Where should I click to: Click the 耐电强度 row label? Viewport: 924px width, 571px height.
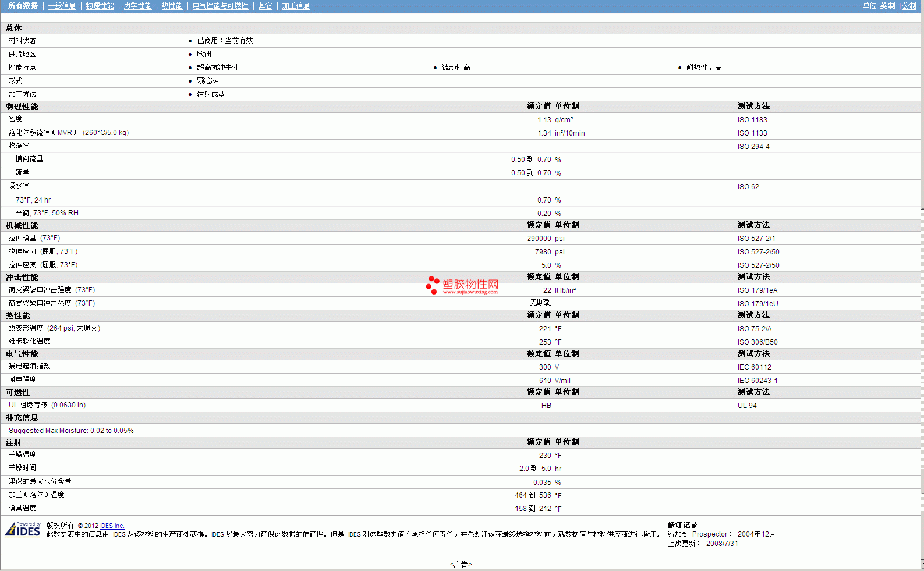coord(22,380)
